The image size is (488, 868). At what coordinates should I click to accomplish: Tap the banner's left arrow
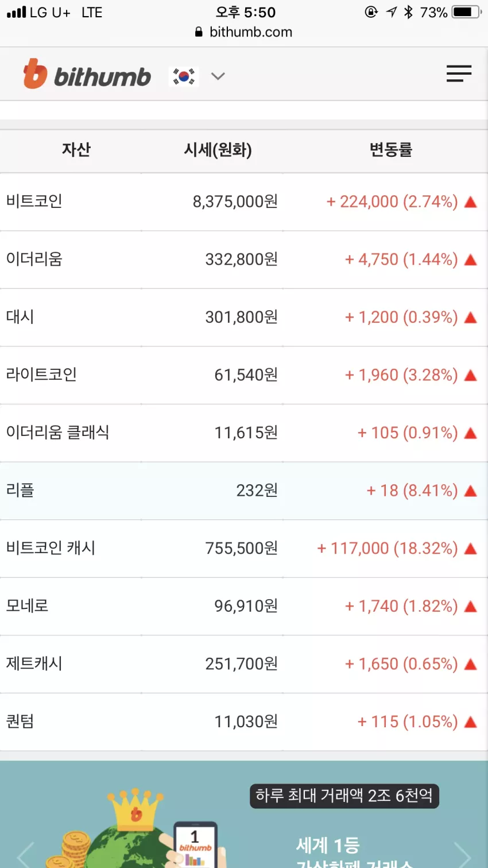[x=25, y=854]
